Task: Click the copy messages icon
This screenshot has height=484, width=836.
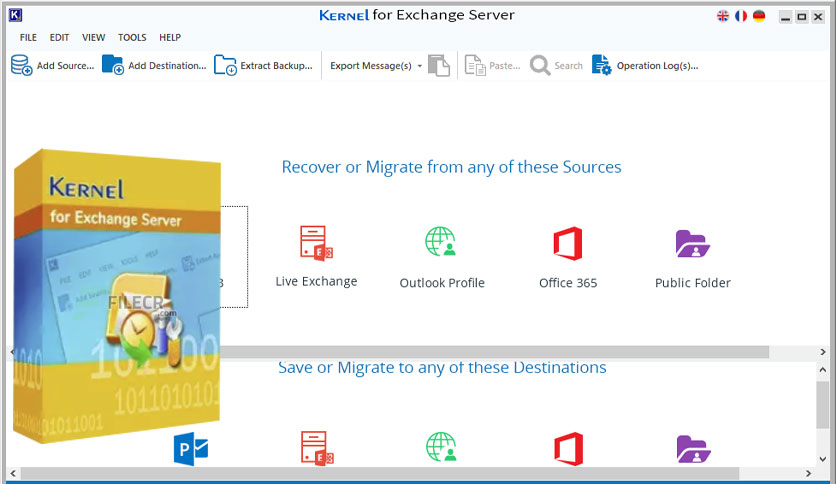Action: tap(439, 66)
